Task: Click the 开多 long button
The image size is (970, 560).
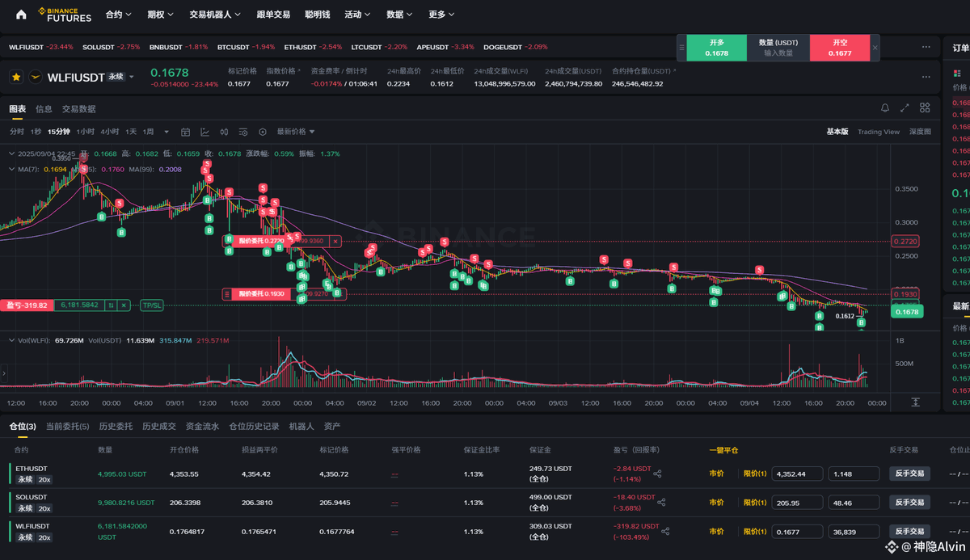Action: pyautogui.click(x=717, y=48)
